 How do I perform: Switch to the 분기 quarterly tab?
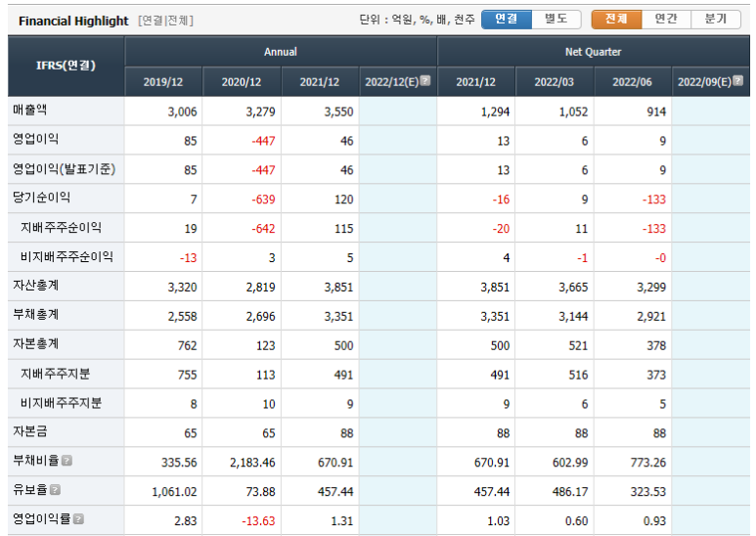(716, 20)
